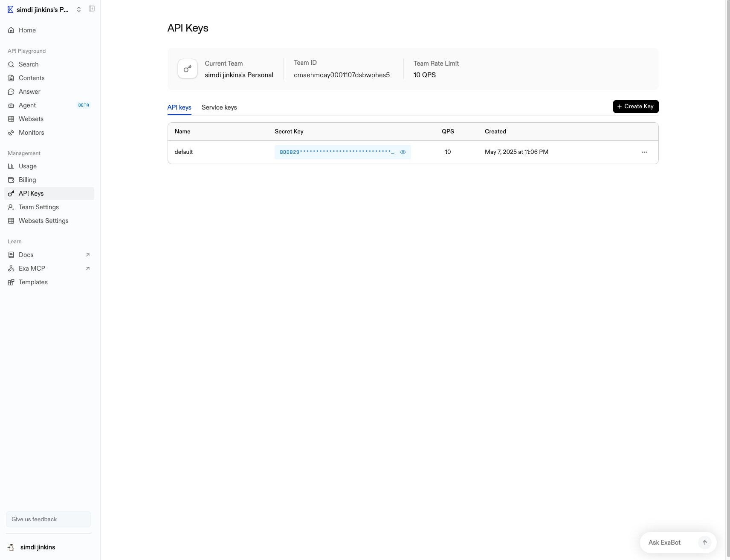The width and height of the screenshot is (730, 560).
Task: Click the Give us feedback button
Action: tap(48, 519)
